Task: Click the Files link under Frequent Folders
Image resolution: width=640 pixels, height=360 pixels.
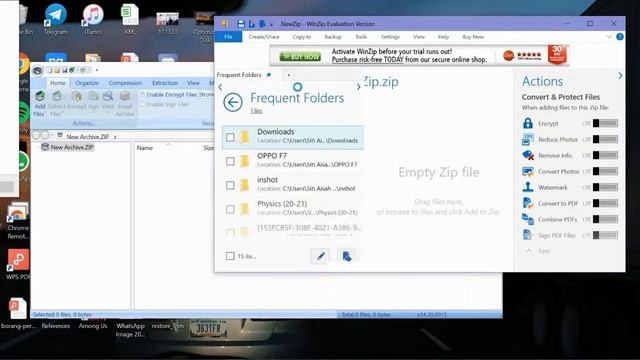Action: 256,111
